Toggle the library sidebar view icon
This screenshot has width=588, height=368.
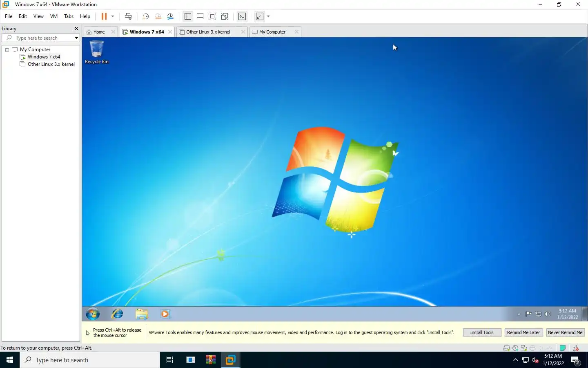[188, 16]
